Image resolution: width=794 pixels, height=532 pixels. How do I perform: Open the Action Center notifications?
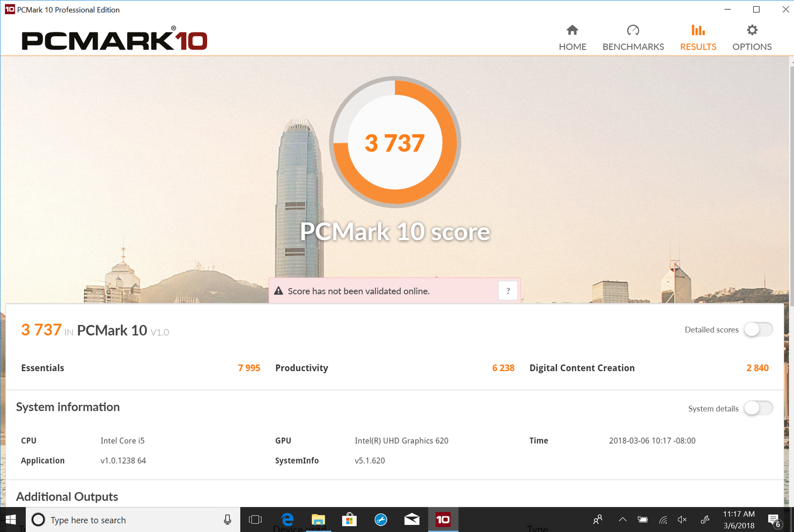tap(774, 520)
